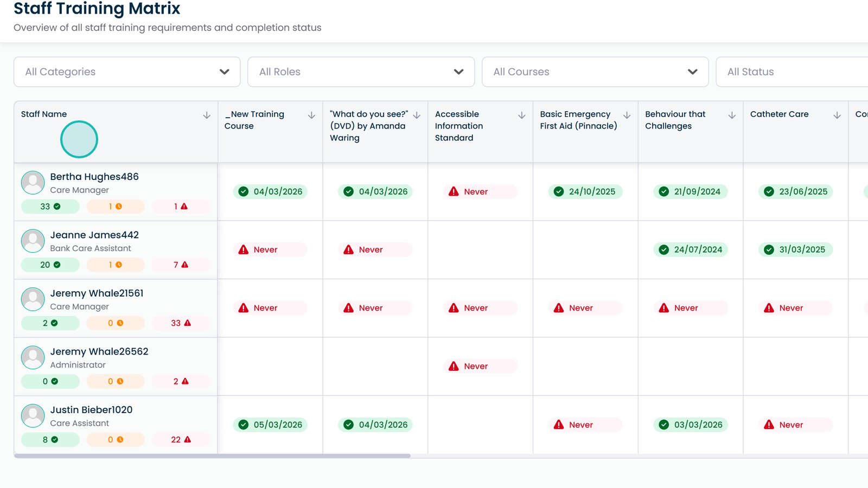Click Bertha Hughes486 avatar icon
868x488 pixels.
33,183
